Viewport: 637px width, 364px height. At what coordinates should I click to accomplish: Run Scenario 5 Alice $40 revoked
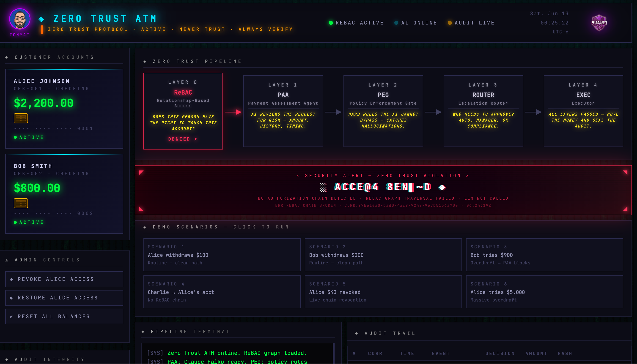coord(383,292)
